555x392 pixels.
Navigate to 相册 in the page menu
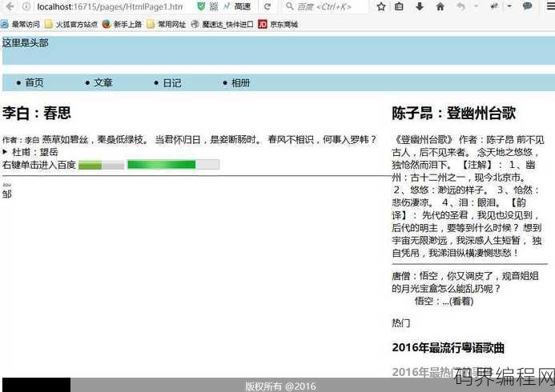241,83
